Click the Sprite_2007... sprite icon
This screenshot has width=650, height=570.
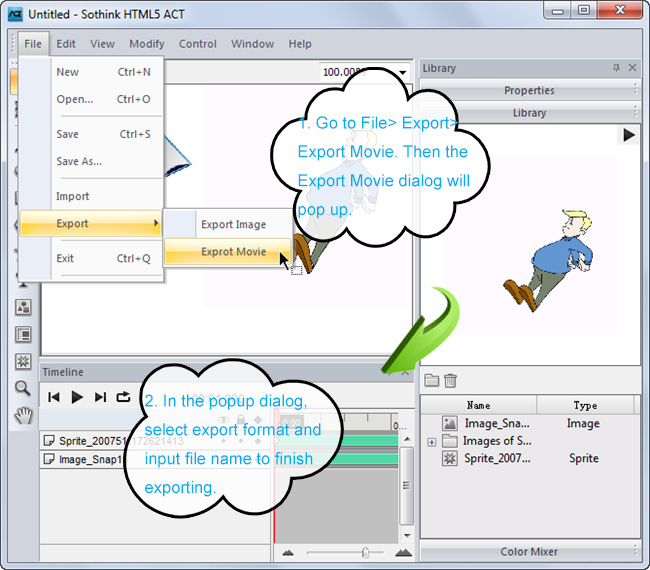tap(450, 458)
